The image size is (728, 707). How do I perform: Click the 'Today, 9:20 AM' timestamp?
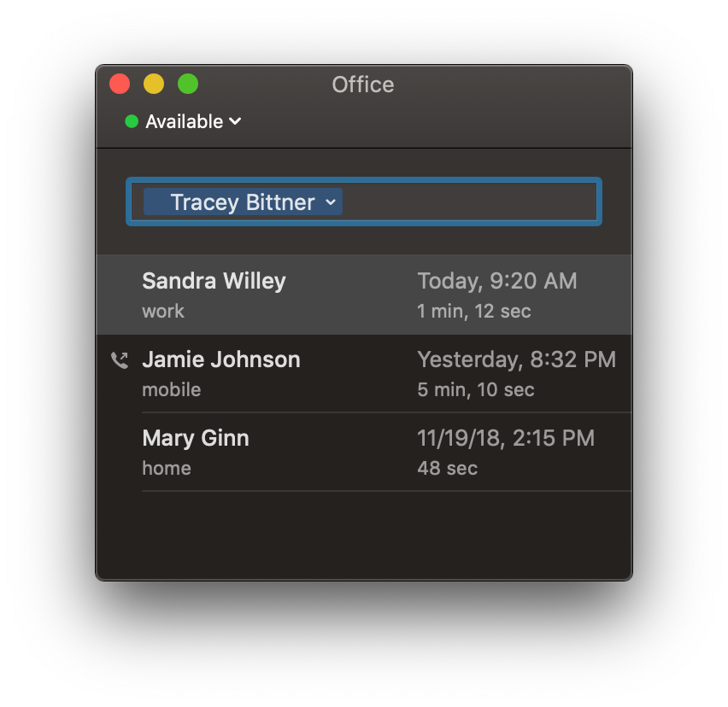point(496,281)
